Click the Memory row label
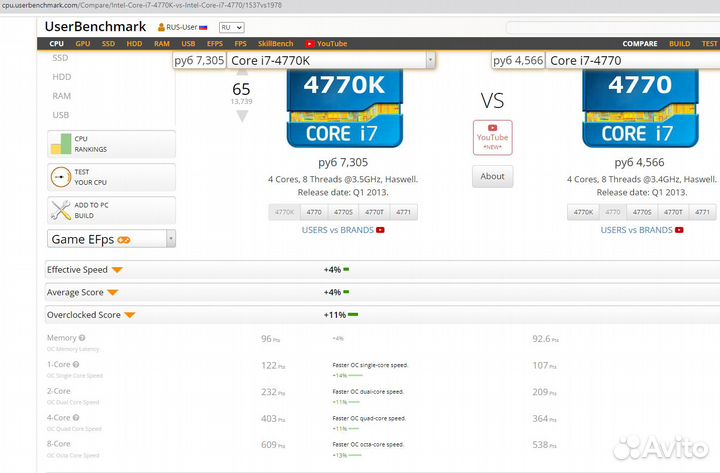The width and height of the screenshot is (720, 473). 62,338
